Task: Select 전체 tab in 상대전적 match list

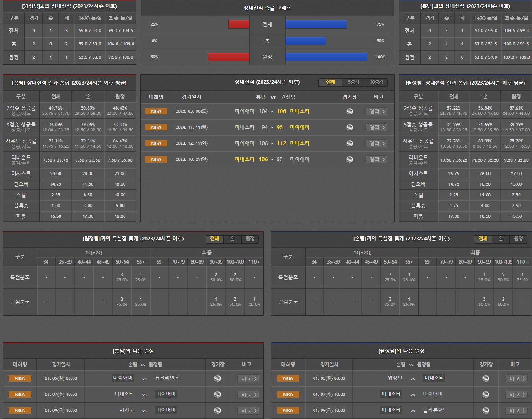Action: (330, 82)
